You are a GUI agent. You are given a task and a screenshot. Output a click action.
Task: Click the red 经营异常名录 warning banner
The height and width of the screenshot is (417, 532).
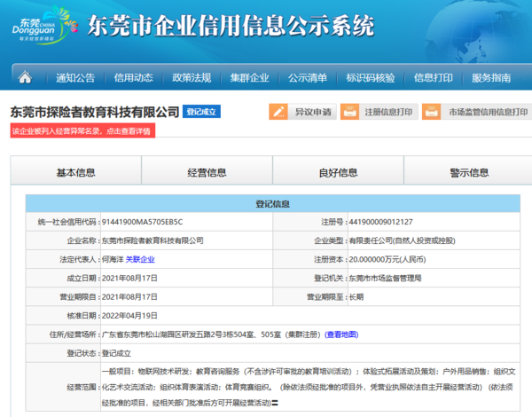82,130
